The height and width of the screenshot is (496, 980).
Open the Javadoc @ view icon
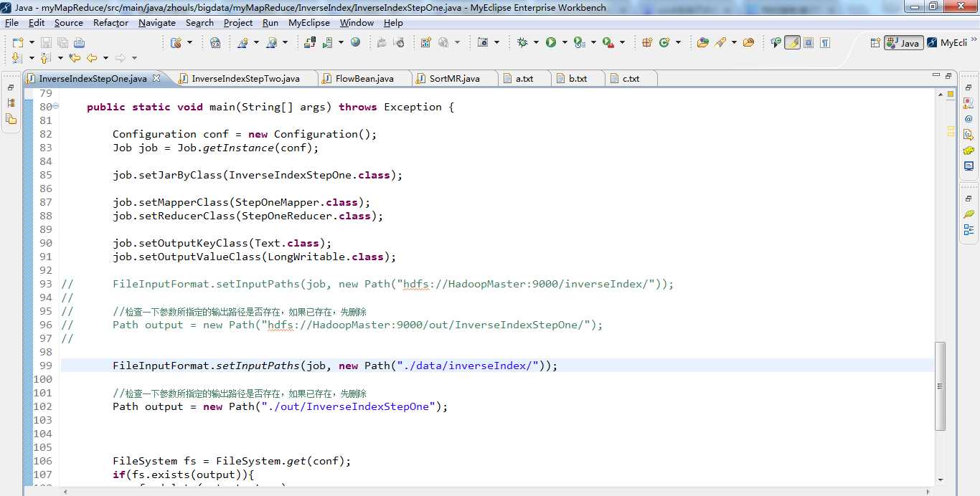click(969, 119)
